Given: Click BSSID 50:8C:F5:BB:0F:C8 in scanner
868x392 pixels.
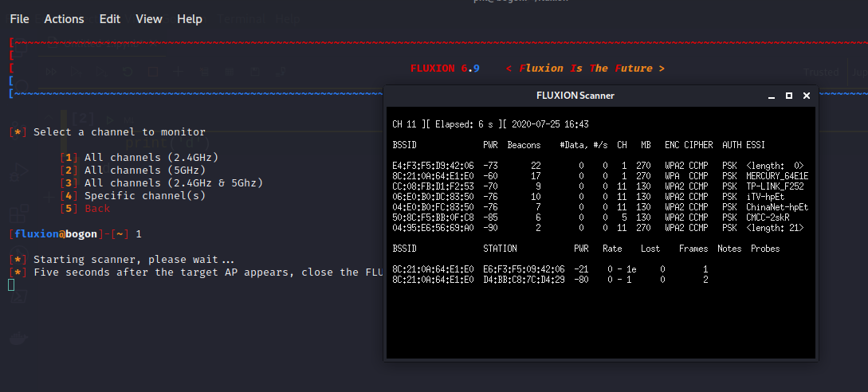Looking at the screenshot, I should [433, 218].
